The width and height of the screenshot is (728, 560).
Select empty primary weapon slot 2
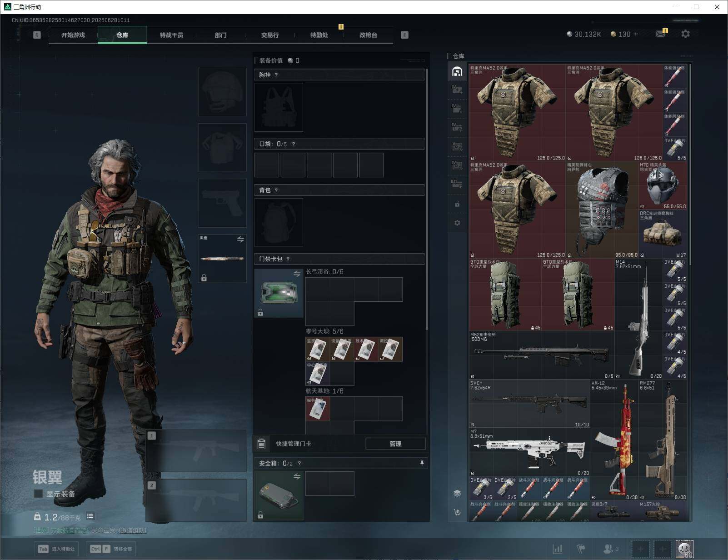click(x=196, y=500)
